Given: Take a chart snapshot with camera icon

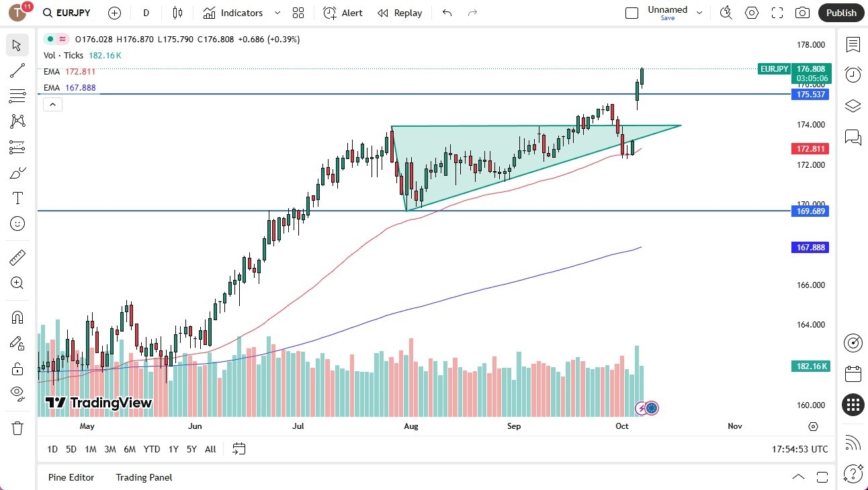Looking at the screenshot, I should coord(802,13).
